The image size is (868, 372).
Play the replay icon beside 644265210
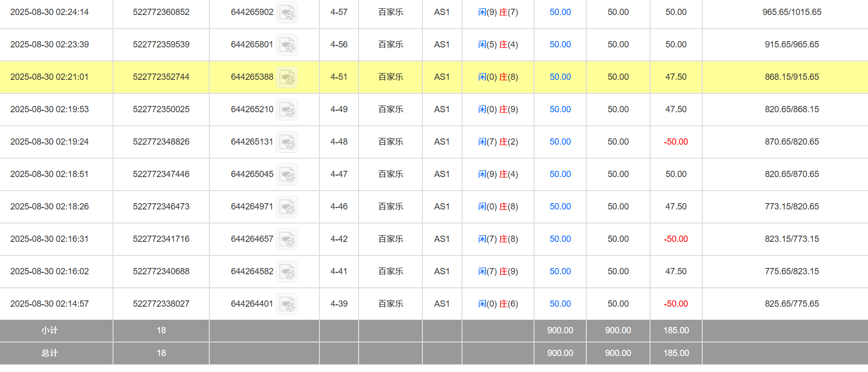287,110
